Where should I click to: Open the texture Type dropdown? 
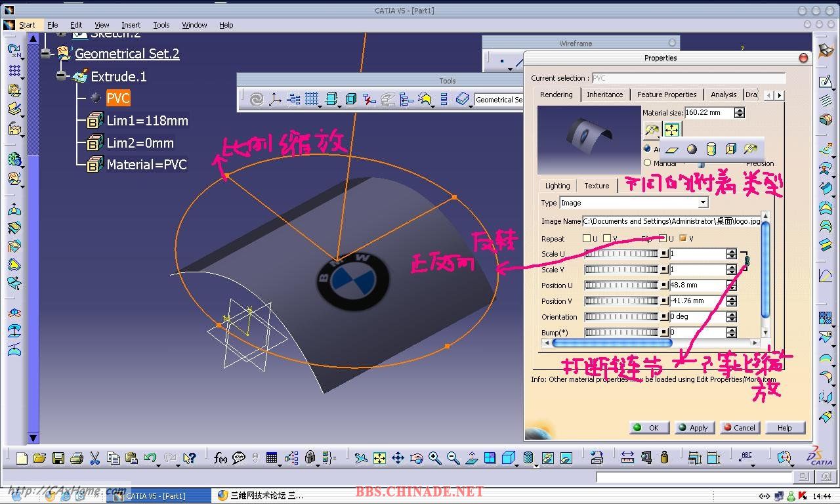point(703,203)
